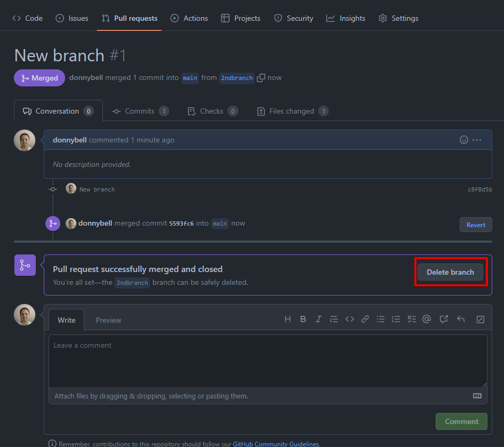Revert the merged commit
The height and width of the screenshot is (447, 504).
(475, 225)
